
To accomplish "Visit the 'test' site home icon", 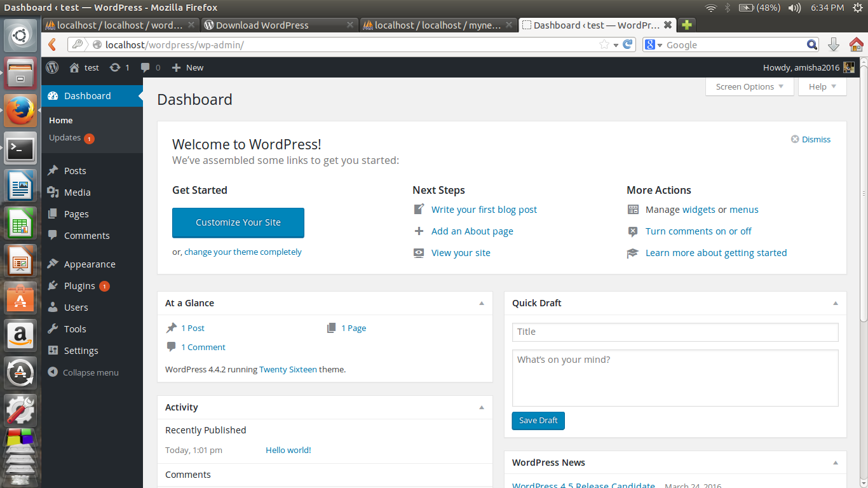I will [x=74, y=67].
